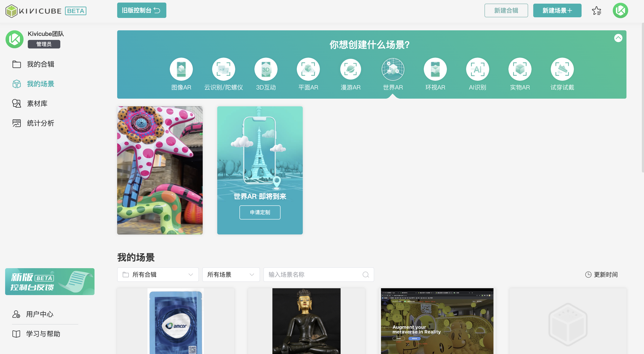Sort scenes by 更新时间
This screenshot has width=644, height=354.
click(x=601, y=275)
